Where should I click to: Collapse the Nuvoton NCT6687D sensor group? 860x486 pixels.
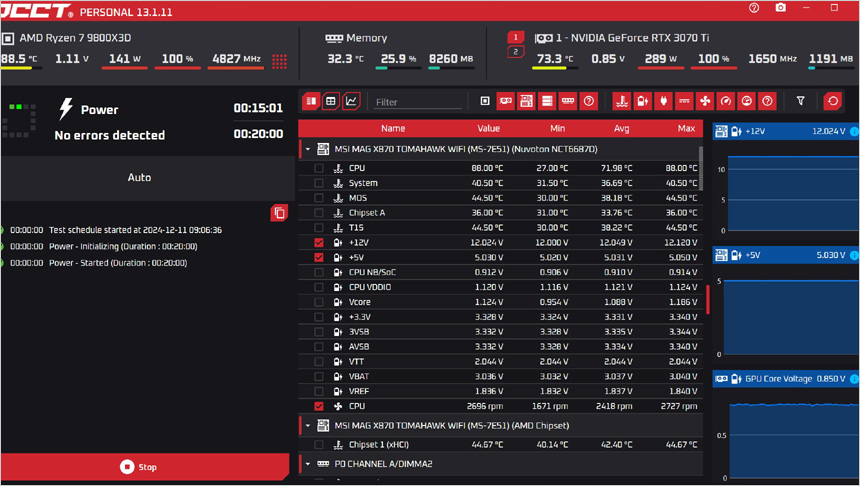click(x=308, y=149)
